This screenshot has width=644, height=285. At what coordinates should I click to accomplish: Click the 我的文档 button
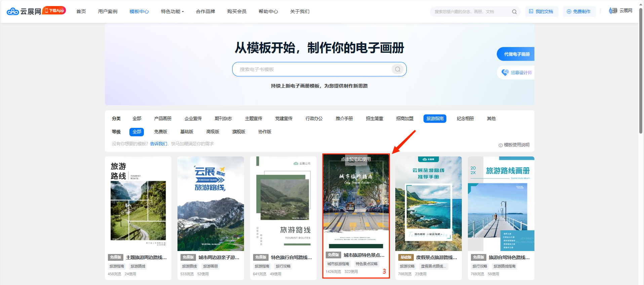tap(541, 11)
